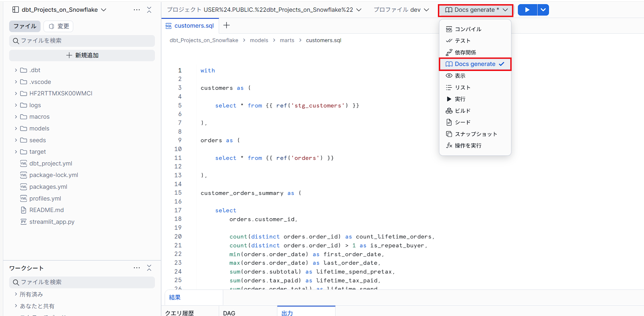Image resolution: width=644 pixels, height=316 pixels.
Task: Open profiles.yml file
Action: (x=45, y=199)
